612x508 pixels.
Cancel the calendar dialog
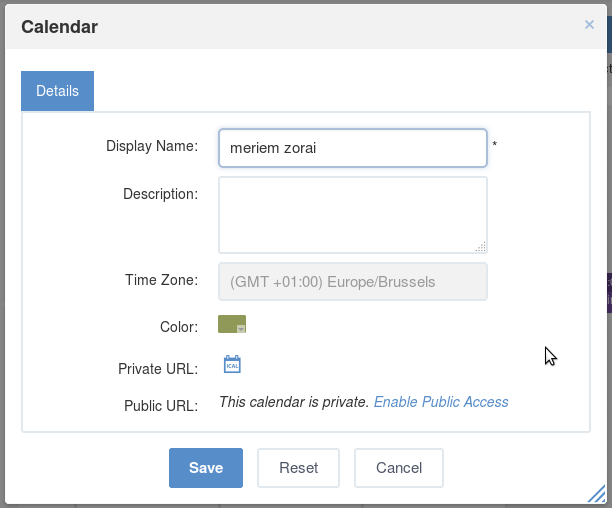coord(399,468)
